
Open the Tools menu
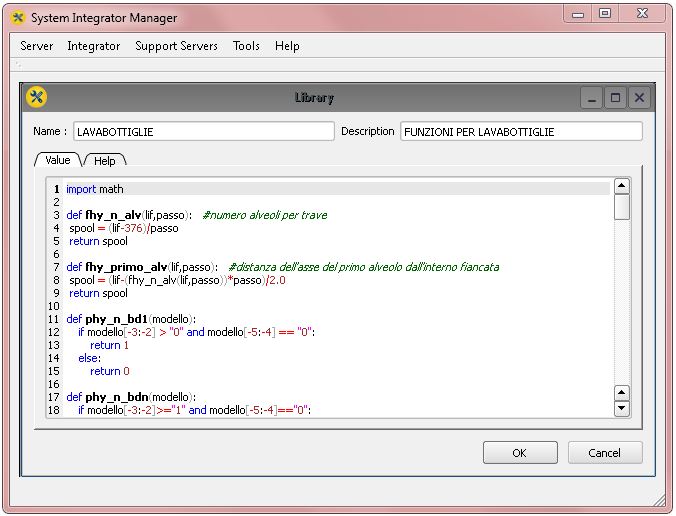pos(246,46)
